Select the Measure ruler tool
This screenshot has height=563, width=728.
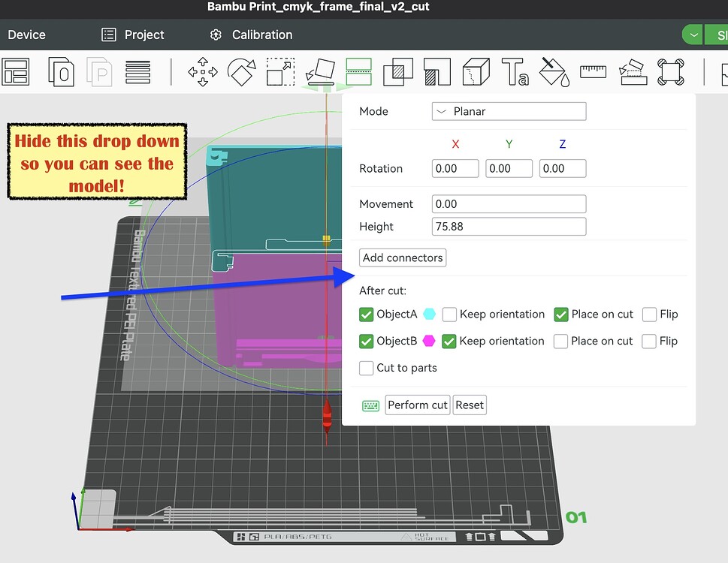[593, 72]
